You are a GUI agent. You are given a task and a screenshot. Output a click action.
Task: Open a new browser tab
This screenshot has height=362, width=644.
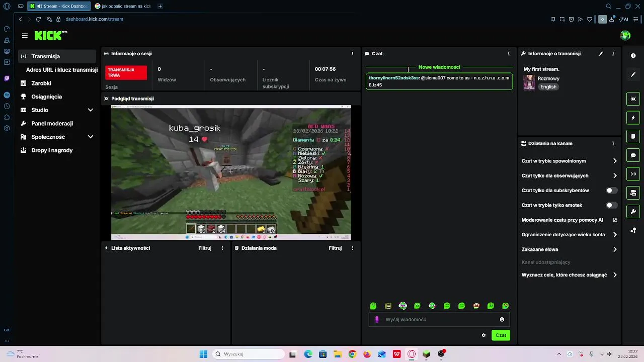160,6
